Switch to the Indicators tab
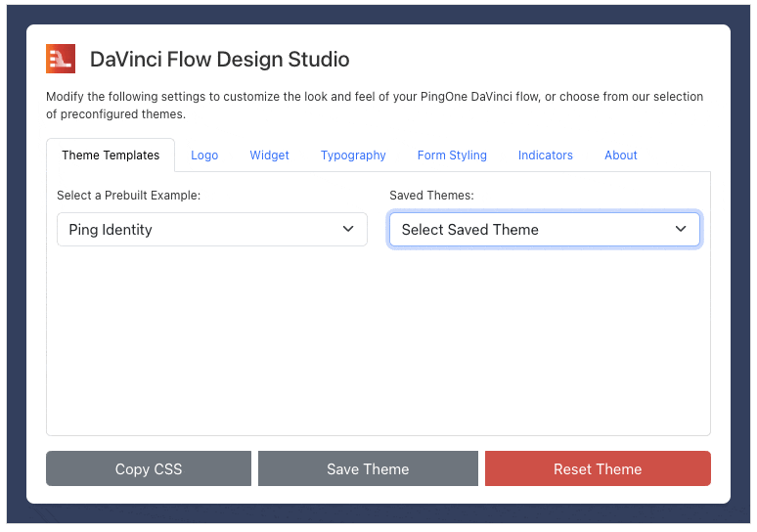 (x=545, y=155)
